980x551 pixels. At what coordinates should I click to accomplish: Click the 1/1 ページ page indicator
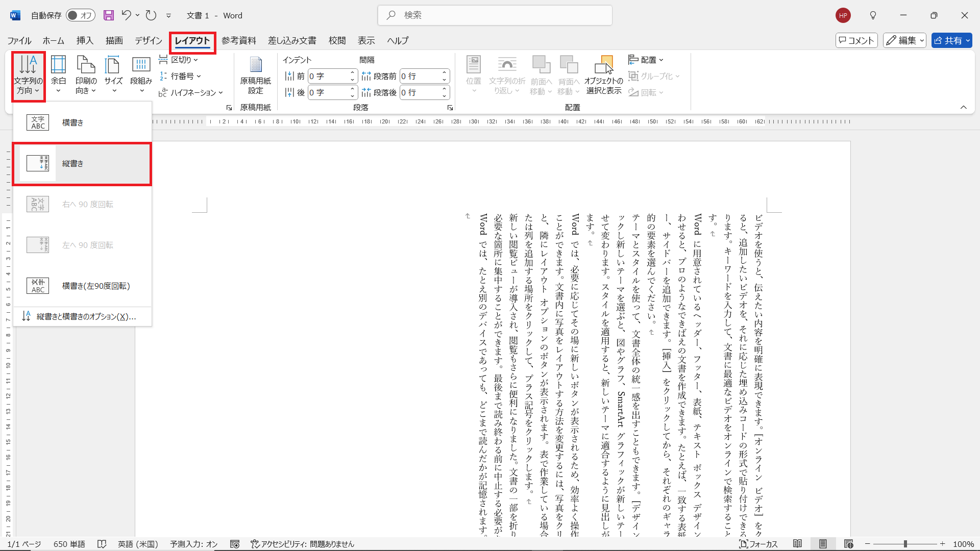(x=24, y=544)
